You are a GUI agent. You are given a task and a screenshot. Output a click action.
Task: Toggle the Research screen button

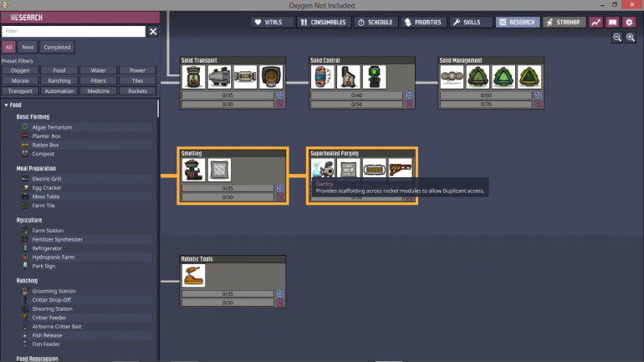(x=518, y=23)
